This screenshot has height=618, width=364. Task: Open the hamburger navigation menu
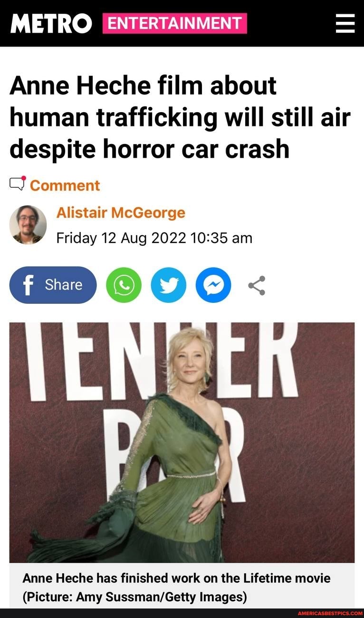[x=345, y=23]
